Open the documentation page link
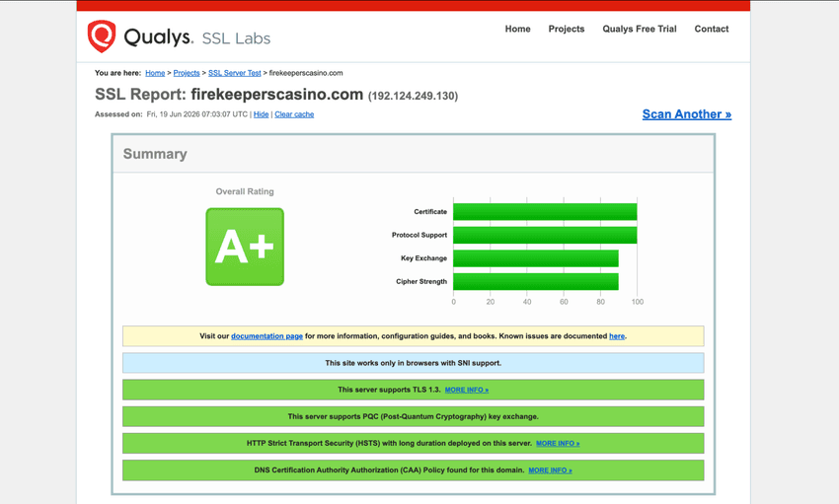 coord(267,336)
